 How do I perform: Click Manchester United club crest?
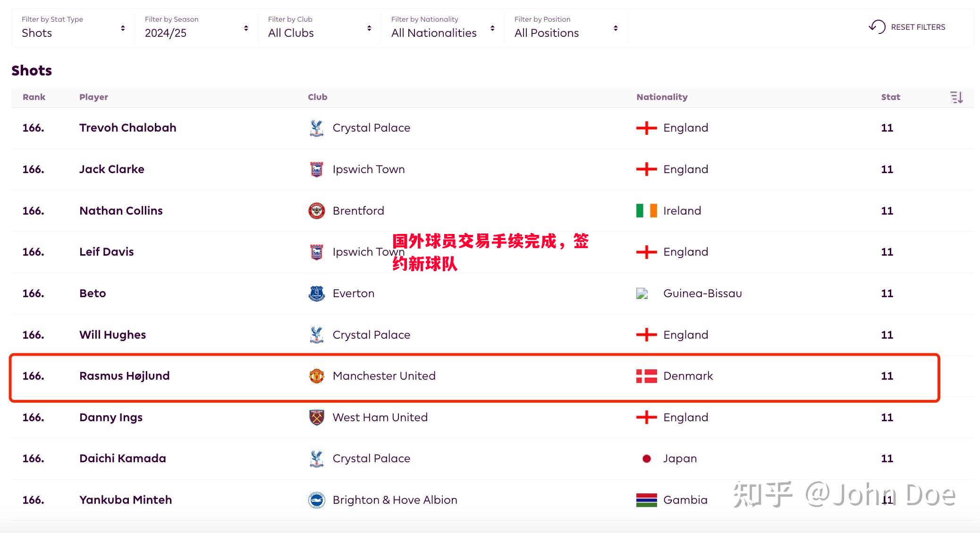tap(316, 376)
